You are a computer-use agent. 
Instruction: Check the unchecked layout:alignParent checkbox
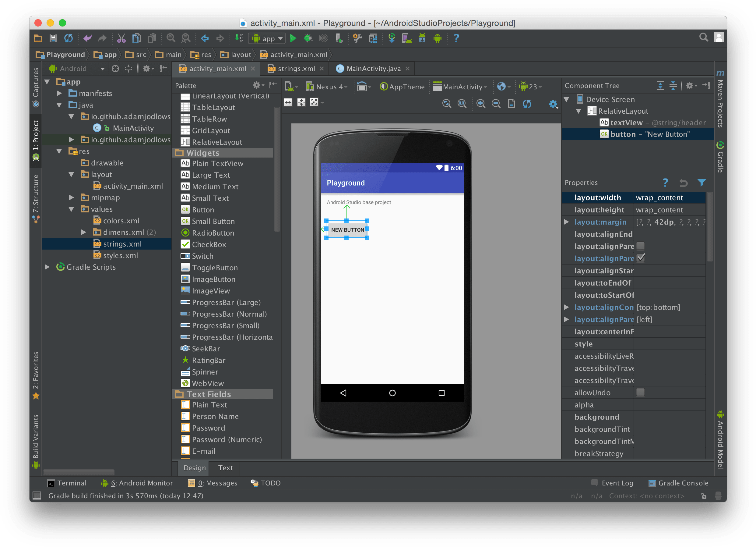click(x=640, y=246)
